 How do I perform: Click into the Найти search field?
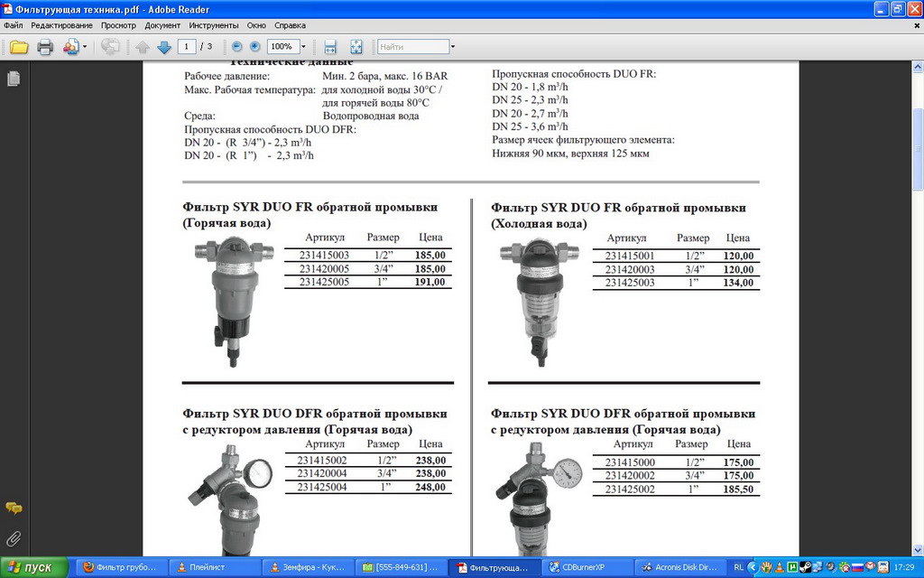point(411,47)
